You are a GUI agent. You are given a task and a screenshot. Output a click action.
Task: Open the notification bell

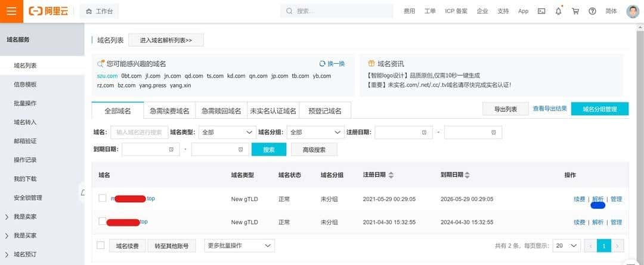click(x=558, y=11)
